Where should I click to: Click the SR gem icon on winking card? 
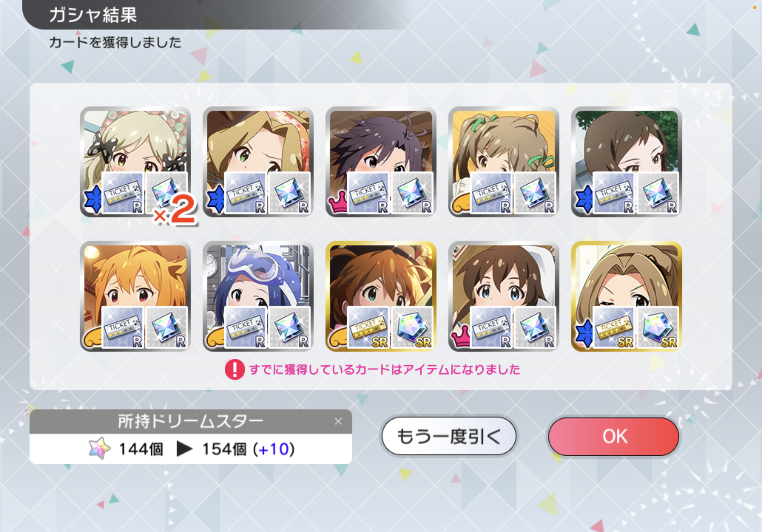(658, 328)
